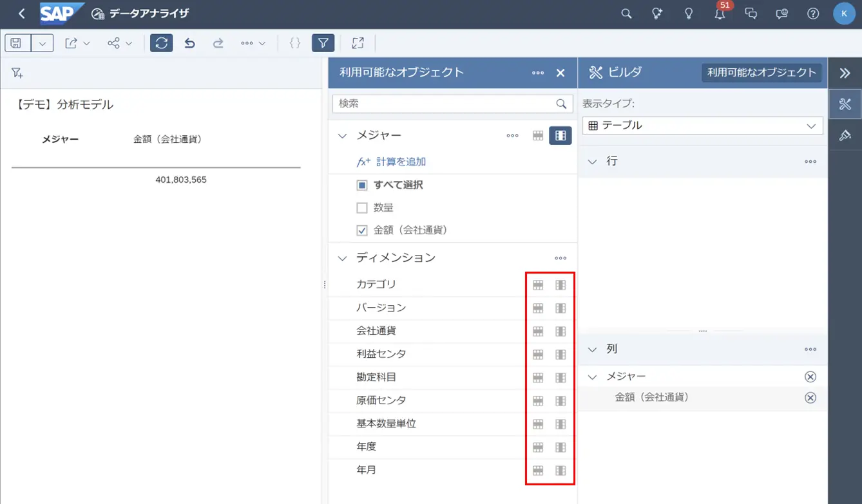Remove 金額（会社通貨） from the 列 section
Screen dimensions: 862x504
(x=810, y=398)
